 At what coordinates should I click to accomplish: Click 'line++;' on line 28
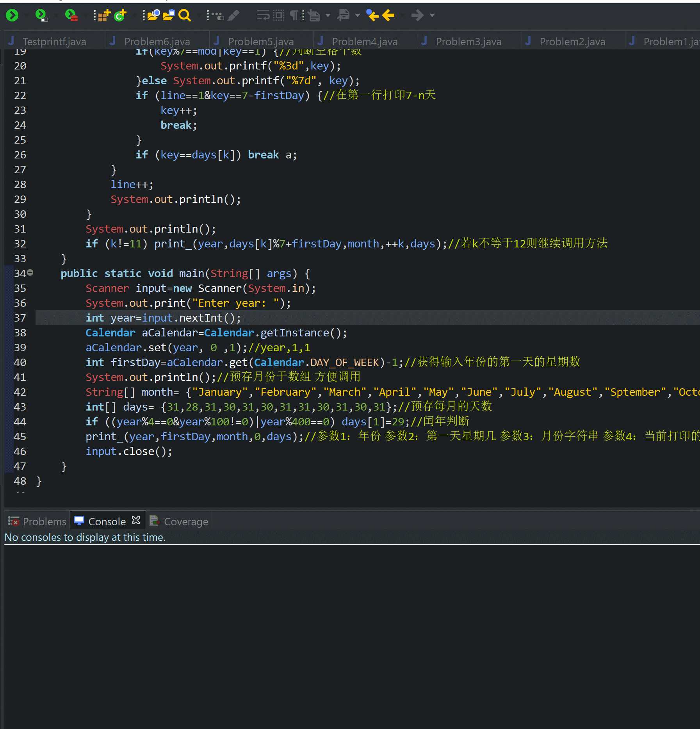132,184
